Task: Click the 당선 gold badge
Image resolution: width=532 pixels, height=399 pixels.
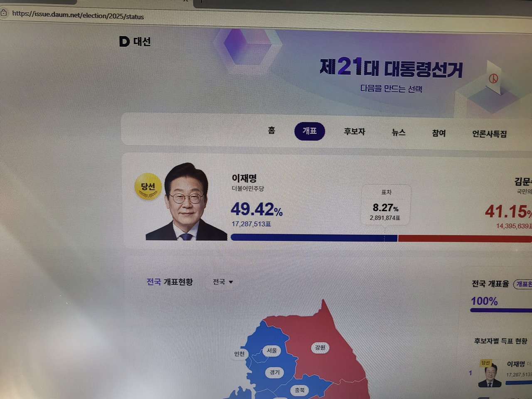Action: click(148, 186)
